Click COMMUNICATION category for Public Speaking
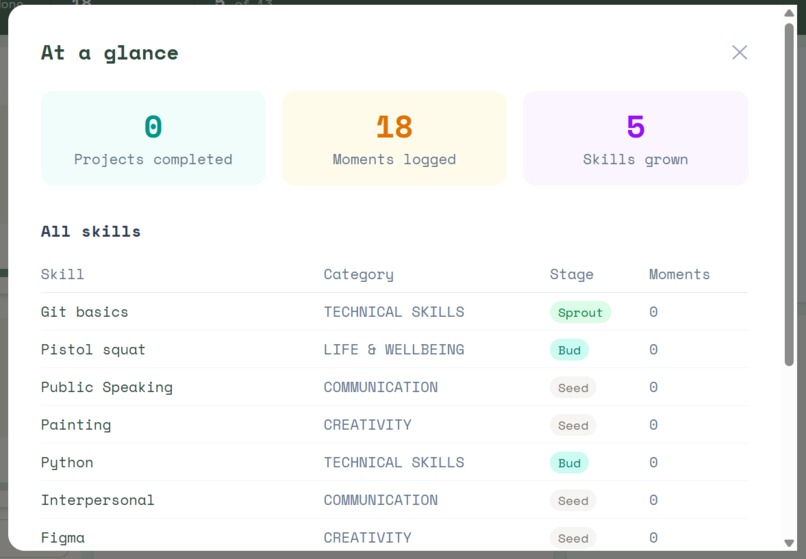The image size is (806, 559). 381,387
